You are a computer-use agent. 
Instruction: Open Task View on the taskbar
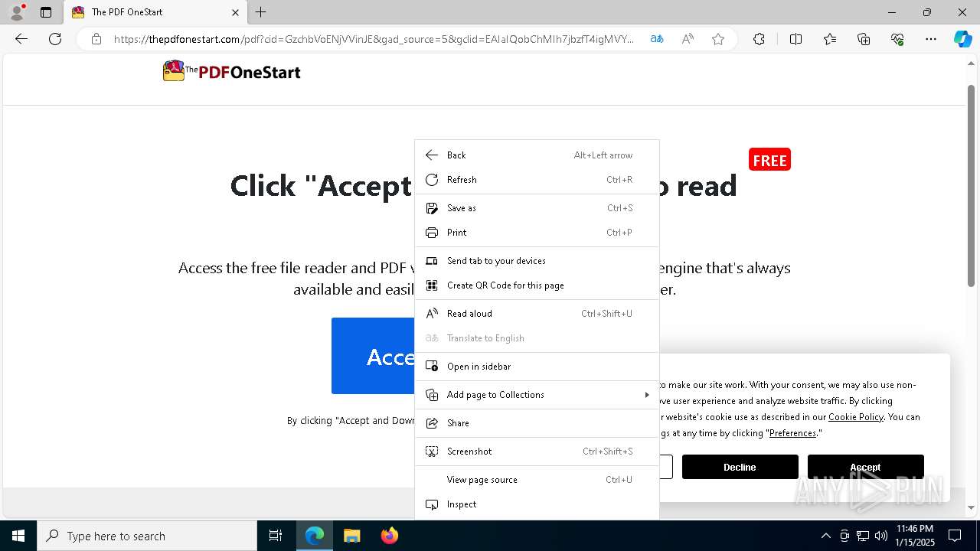tap(276, 536)
